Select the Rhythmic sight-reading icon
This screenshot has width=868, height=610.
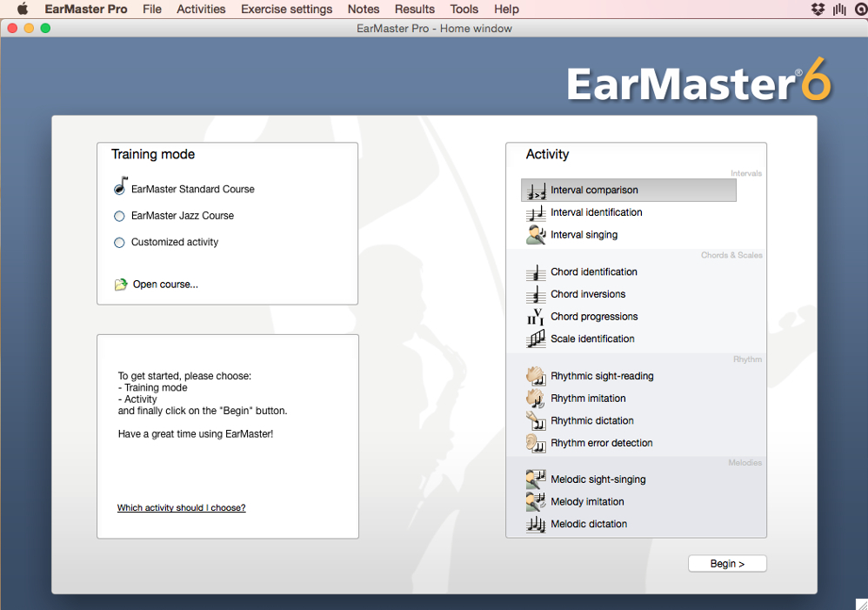(x=536, y=375)
